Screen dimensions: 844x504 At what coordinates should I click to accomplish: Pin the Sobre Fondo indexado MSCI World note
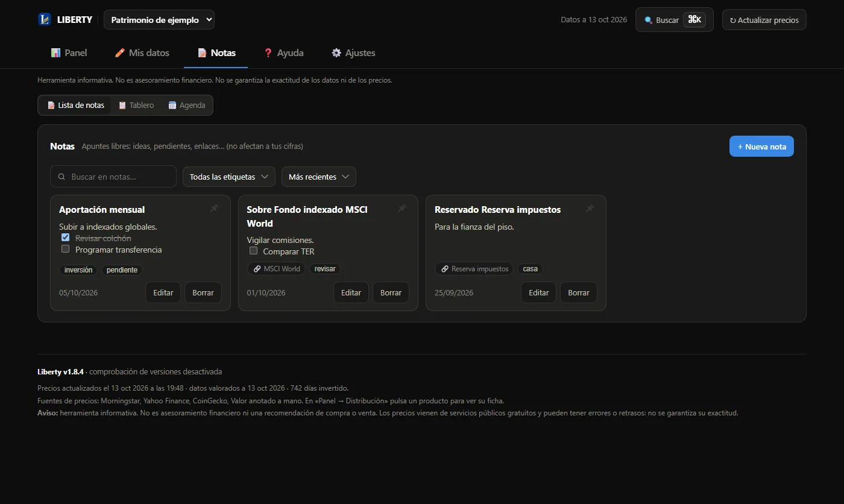[x=402, y=209]
